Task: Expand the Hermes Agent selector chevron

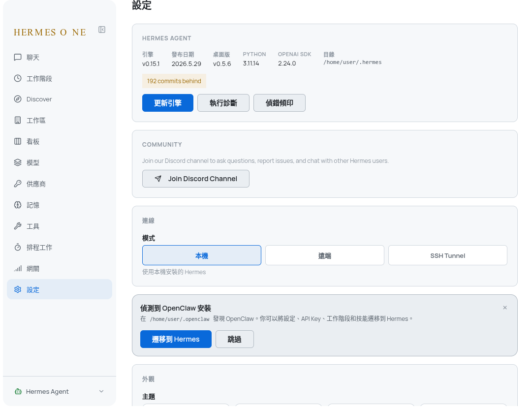Action: (101, 391)
